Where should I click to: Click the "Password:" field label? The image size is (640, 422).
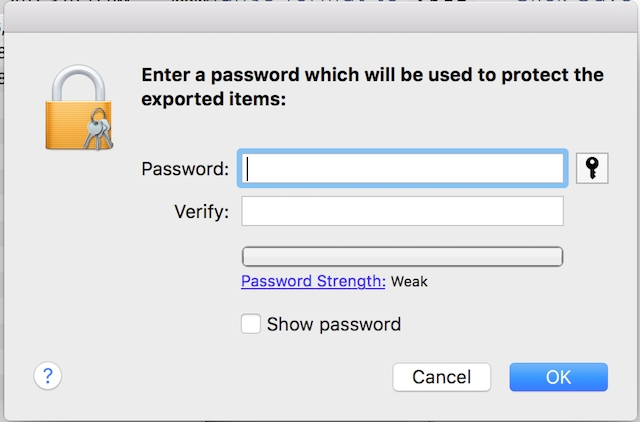186,169
